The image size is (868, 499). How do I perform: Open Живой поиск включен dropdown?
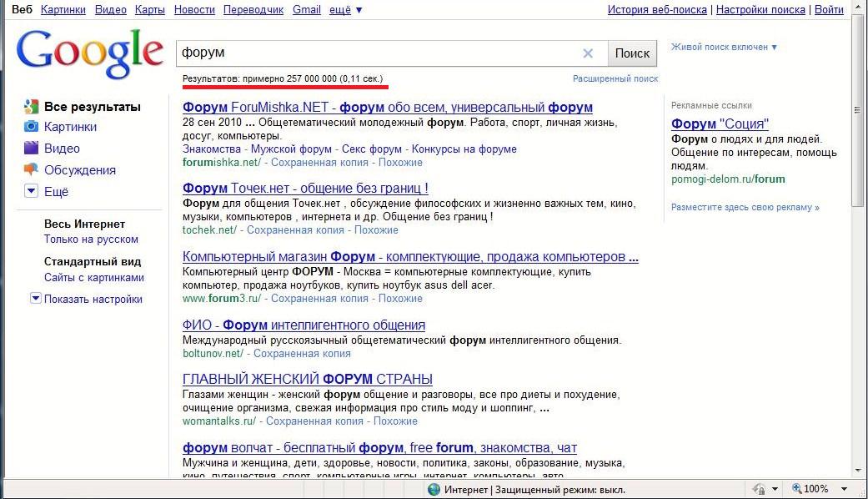(724, 47)
